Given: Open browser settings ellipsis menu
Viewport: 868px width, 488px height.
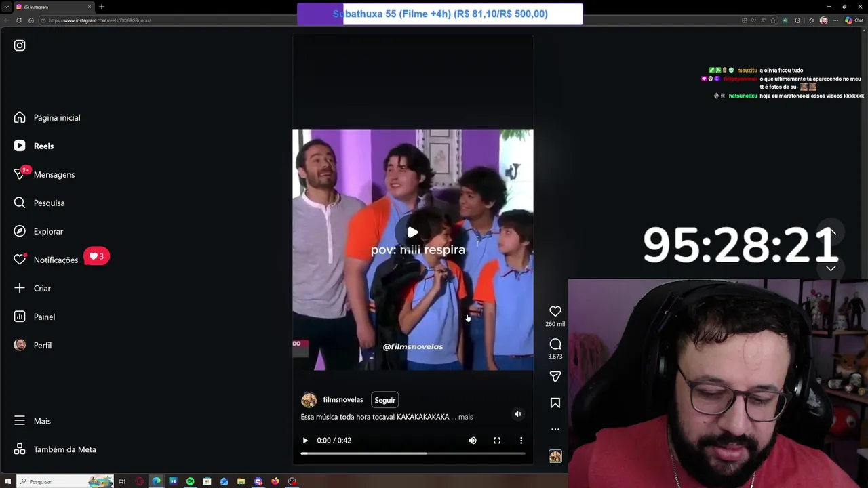Looking at the screenshot, I should coord(835,20).
